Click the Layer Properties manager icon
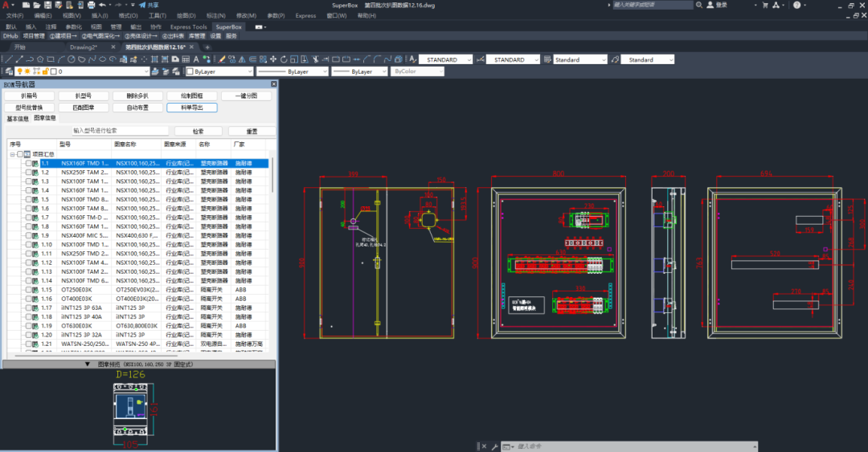 coord(10,71)
